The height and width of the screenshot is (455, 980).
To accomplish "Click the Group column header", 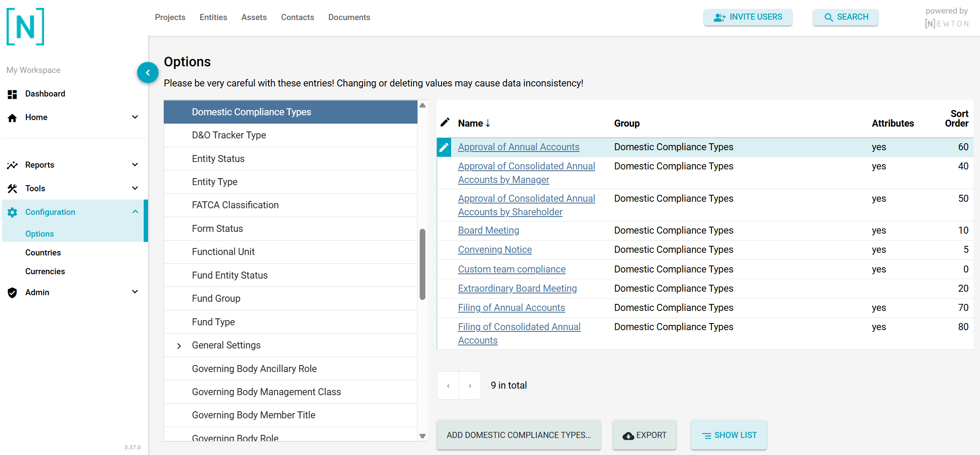I will (627, 124).
